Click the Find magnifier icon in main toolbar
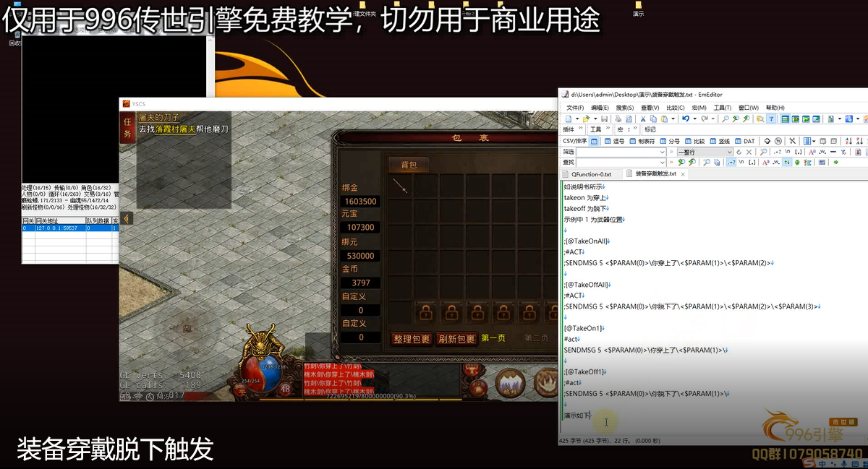 [725, 119]
